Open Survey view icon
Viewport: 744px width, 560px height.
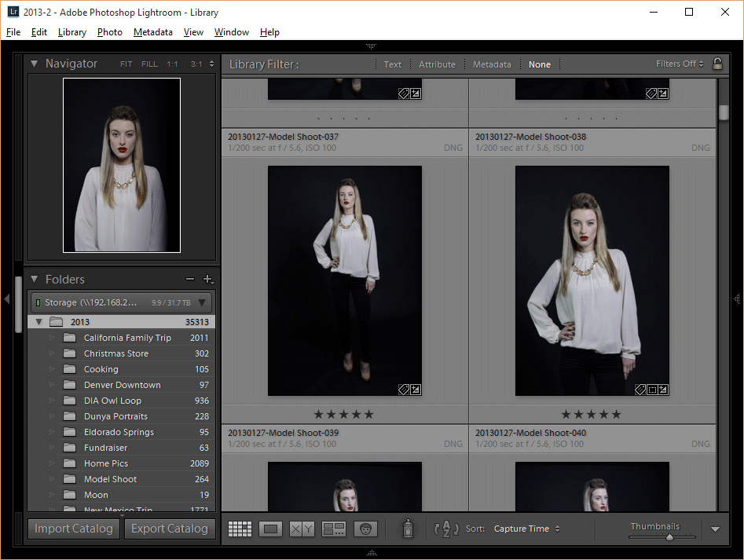pos(334,529)
